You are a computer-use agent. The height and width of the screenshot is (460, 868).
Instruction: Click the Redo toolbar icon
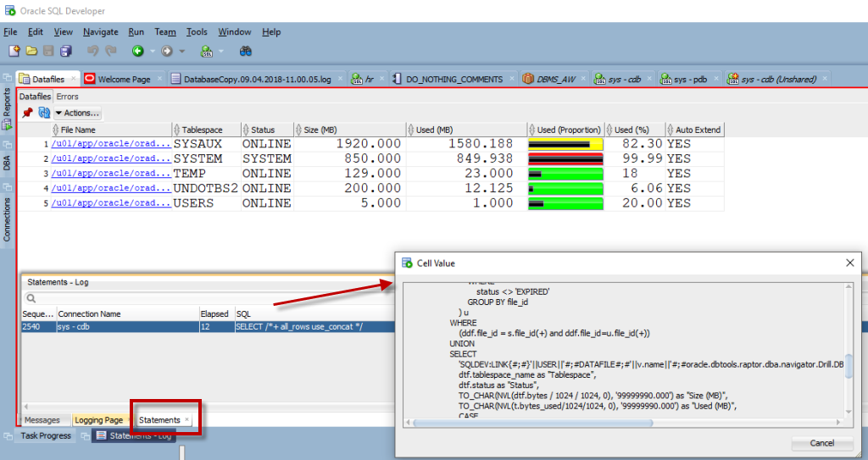[111, 51]
